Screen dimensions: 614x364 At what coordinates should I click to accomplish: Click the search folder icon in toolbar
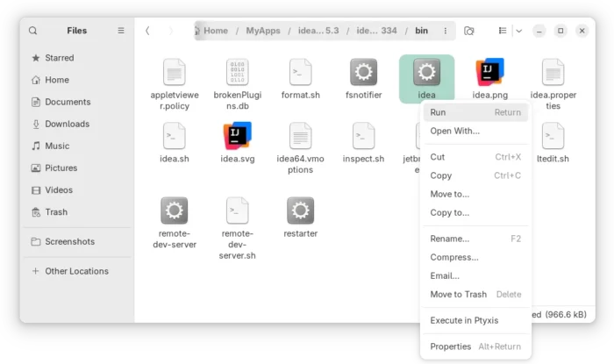coord(469,31)
